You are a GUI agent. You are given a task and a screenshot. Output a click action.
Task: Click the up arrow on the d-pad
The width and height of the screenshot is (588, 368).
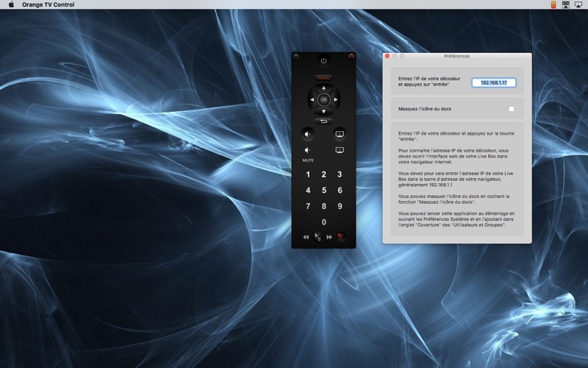click(x=323, y=88)
